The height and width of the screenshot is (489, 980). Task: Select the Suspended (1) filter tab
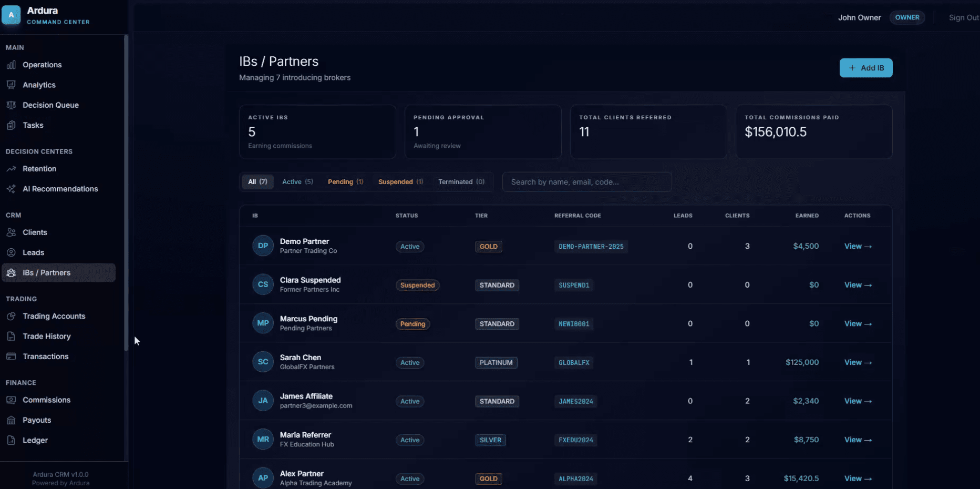pyautogui.click(x=400, y=182)
